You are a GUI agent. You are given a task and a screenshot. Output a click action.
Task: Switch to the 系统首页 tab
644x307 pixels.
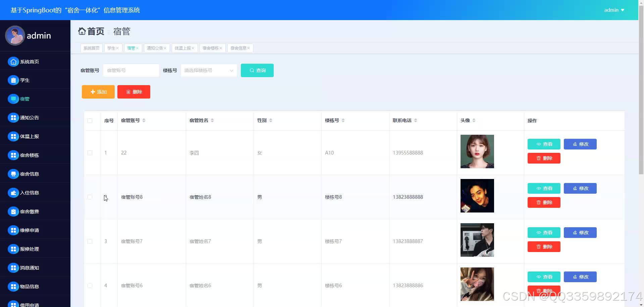[x=92, y=48]
